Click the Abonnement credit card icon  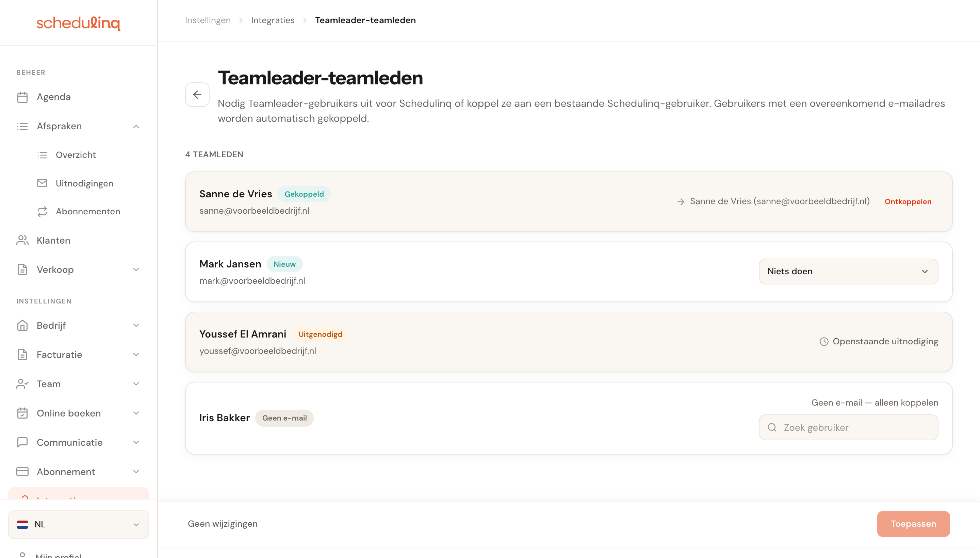(x=22, y=471)
